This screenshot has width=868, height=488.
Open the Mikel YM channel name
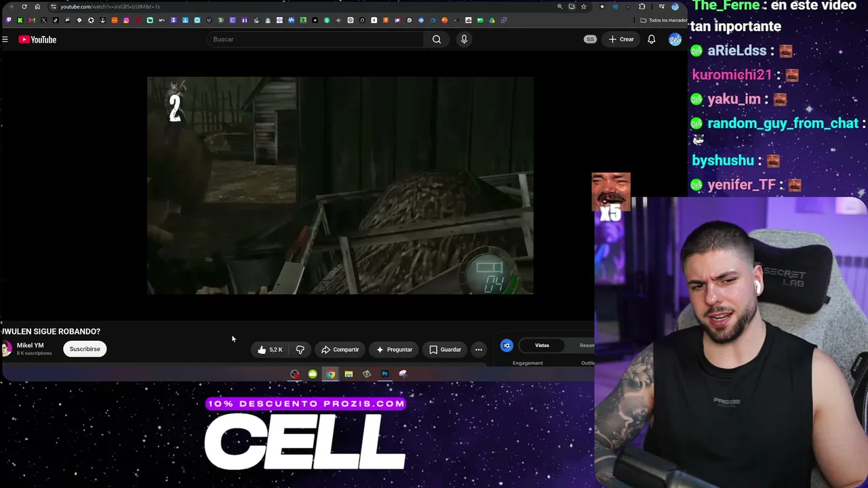point(30,346)
